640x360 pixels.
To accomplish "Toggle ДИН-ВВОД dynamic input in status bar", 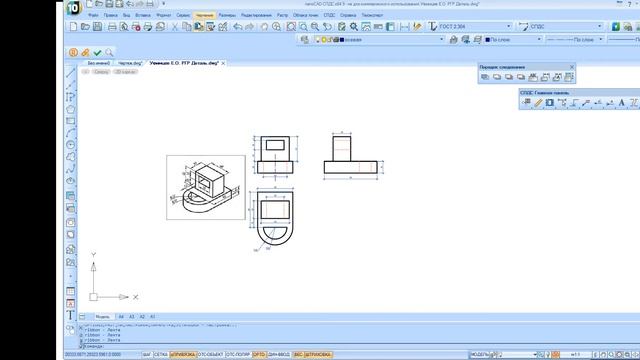I will (279, 355).
